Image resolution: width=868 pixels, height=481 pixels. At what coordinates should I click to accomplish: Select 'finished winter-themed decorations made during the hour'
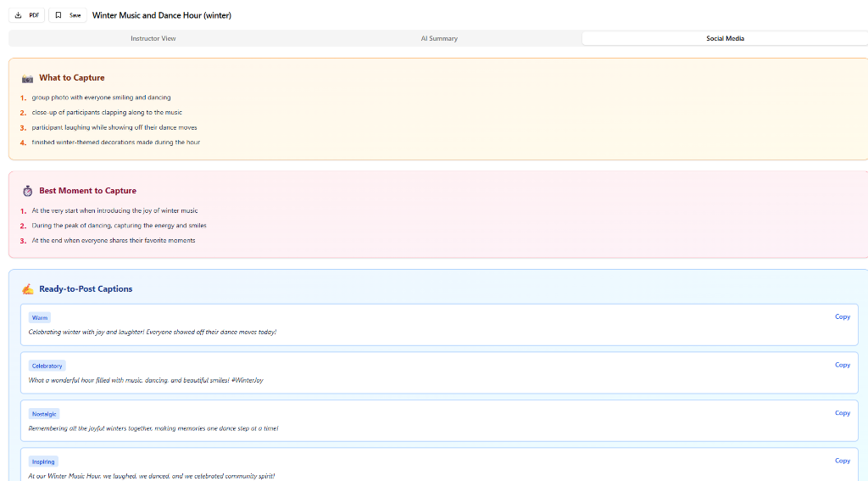click(x=115, y=143)
